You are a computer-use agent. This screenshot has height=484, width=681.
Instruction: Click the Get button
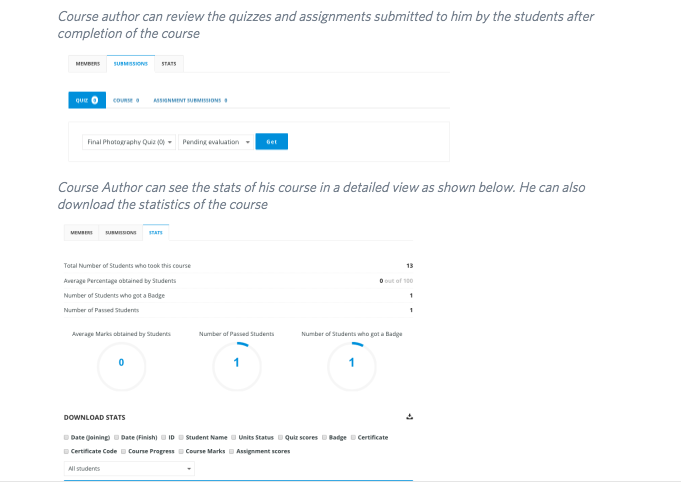click(271, 142)
